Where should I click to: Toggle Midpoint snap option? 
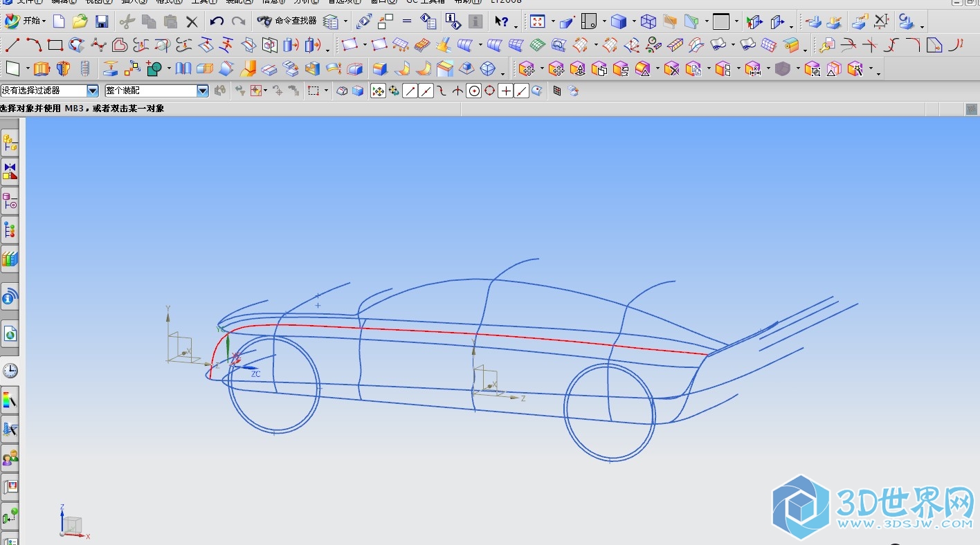coord(426,91)
